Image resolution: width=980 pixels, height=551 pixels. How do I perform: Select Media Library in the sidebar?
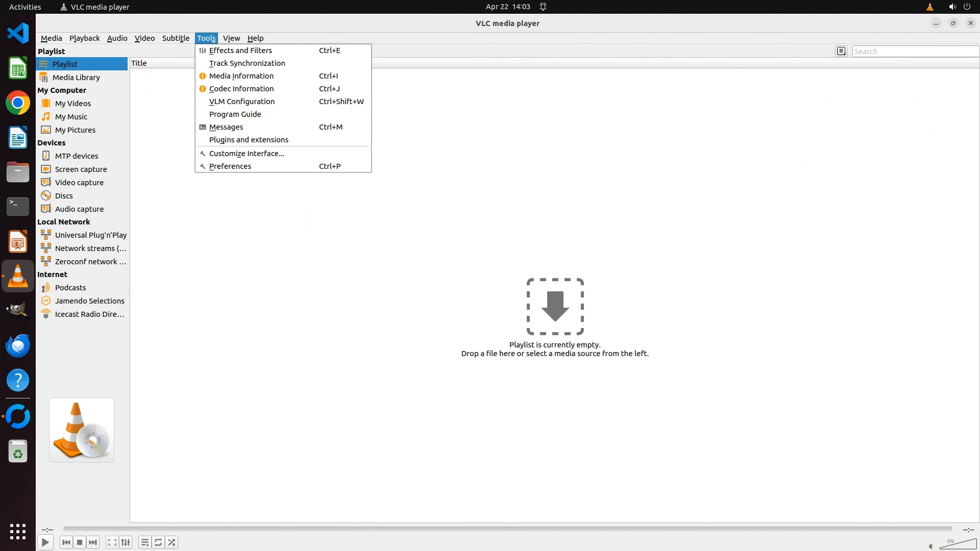coord(76,78)
